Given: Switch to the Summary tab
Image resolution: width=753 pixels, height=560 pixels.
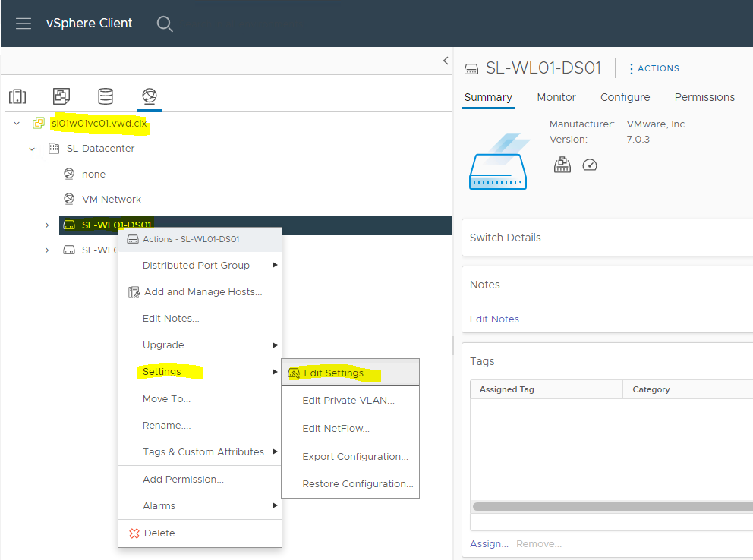Looking at the screenshot, I should click(x=488, y=97).
